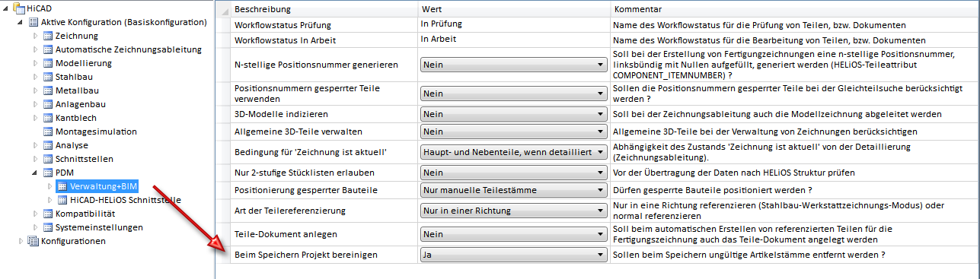Edit the 'Workflowstatus Prüfung' value field
Viewport: 980px width, 279px height.
click(x=513, y=24)
